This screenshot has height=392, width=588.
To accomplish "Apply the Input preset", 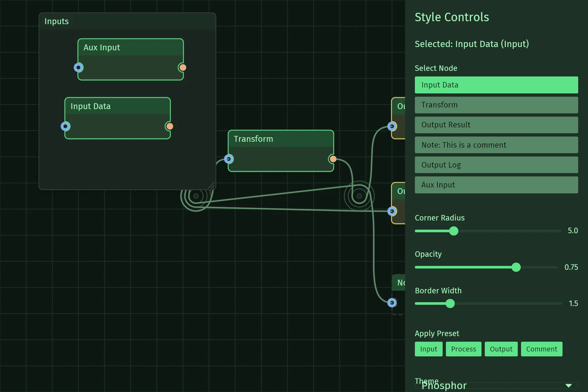I will pos(429,349).
